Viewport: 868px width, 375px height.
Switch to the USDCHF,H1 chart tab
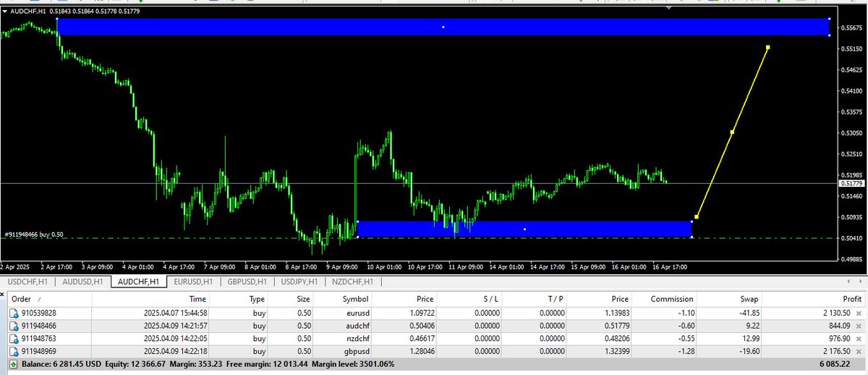pos(28,282)
